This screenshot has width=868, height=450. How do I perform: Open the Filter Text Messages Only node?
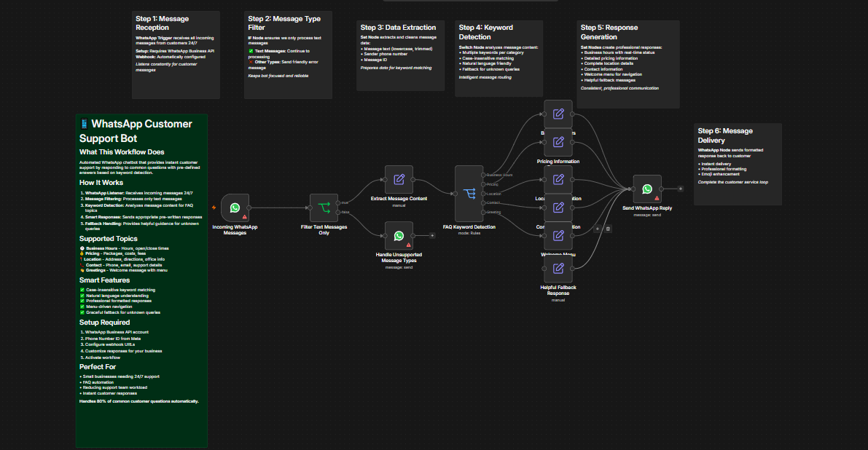[x=324, y=208]
